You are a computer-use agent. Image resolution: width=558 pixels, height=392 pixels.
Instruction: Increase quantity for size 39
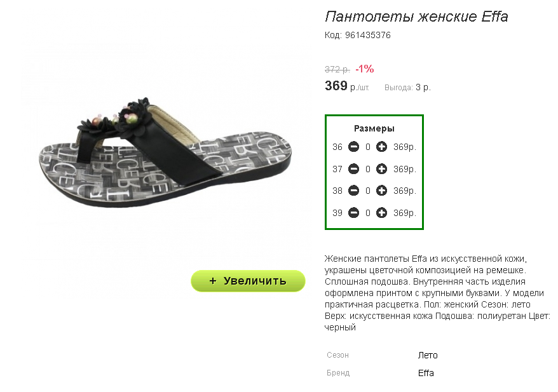pos(381,213)
